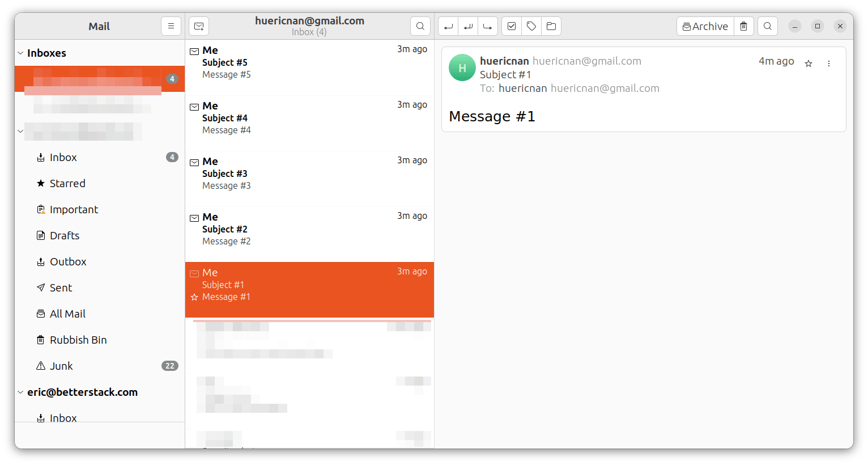Click the unread envelope icon on Subject #5

194,51
